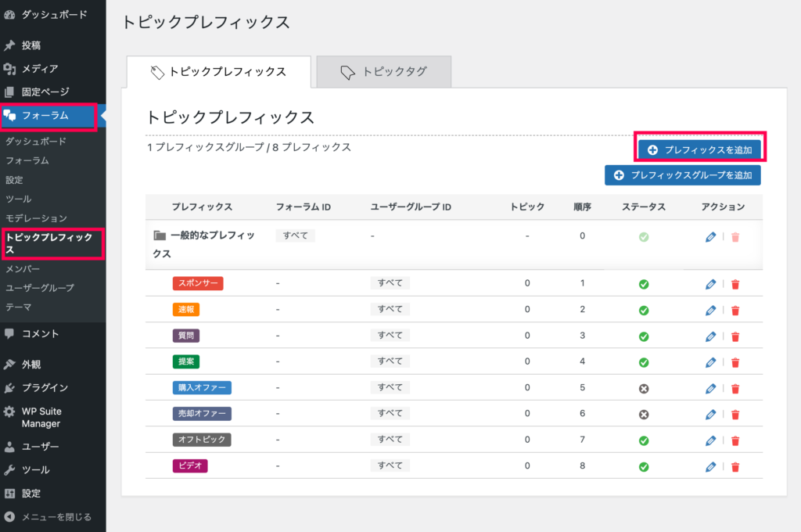Open the コメント admin menu
Viewport: 801px width, 532px height.
click(x=53, y=334)
